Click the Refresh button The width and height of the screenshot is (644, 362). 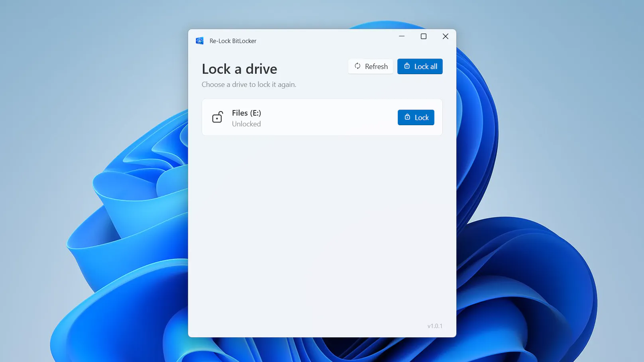(x=371, y=67)
